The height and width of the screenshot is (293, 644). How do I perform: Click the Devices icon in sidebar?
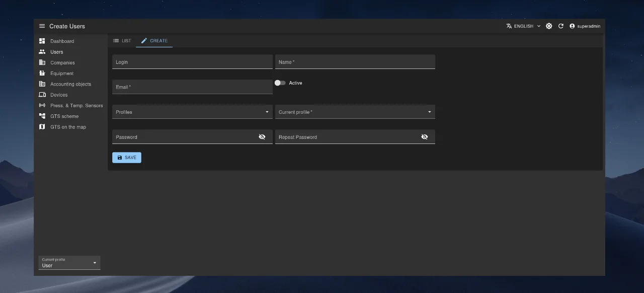[42, 95]
